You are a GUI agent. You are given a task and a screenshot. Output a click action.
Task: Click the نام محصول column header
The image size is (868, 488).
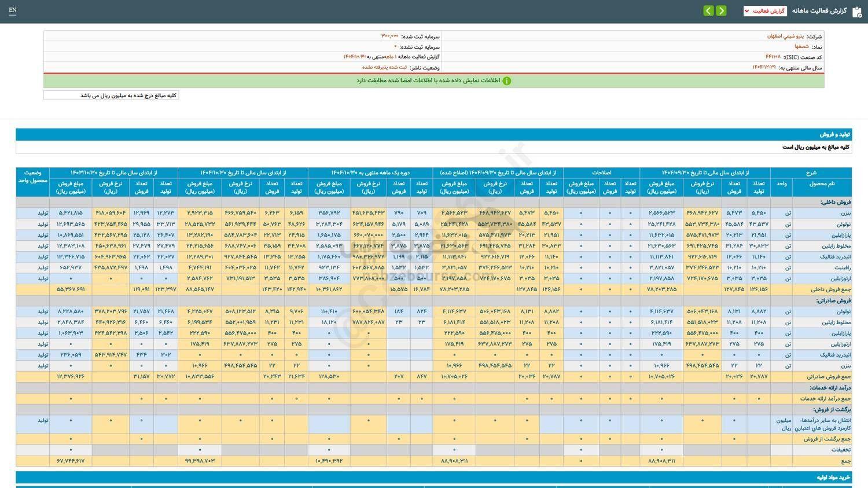822,184
